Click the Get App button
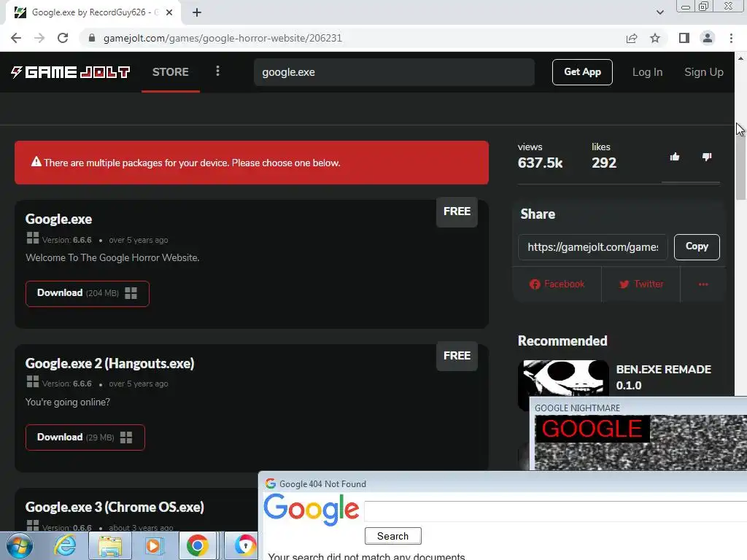Screen dimensions: 747x560 (582, 72)
